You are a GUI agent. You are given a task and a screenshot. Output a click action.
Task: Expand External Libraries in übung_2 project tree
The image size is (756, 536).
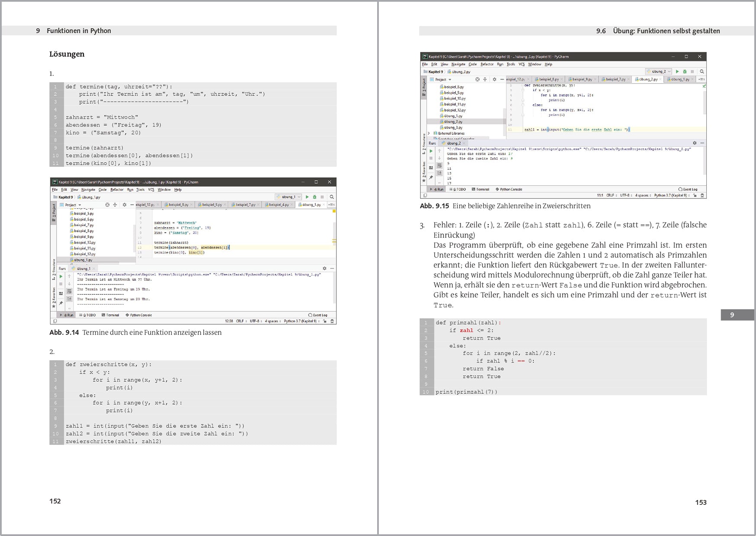[x=429, y=133]
